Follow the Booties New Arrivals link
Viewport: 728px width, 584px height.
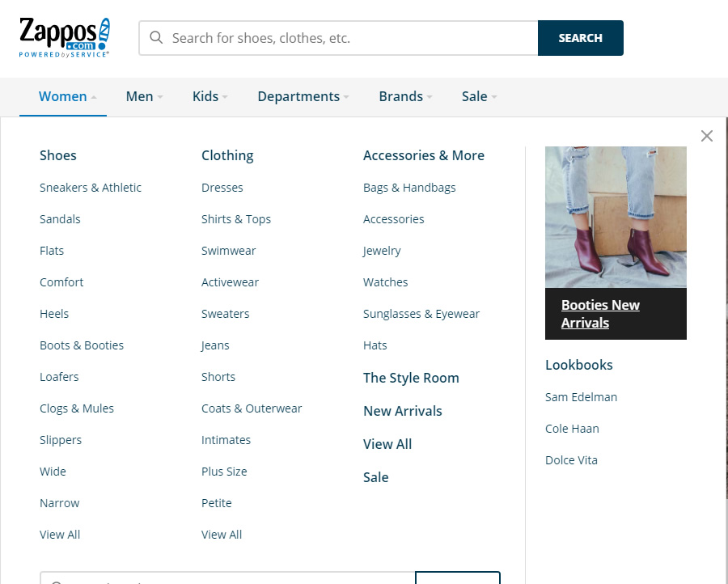click(600, 314)
